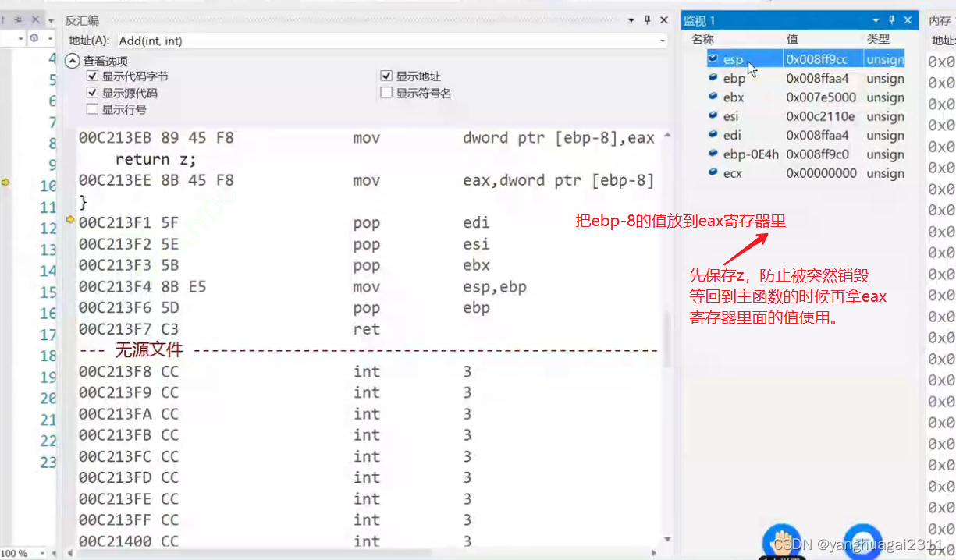Click the edi variable cube icon
Viewport: 956px width, 560px height.
(x=713, y=135)
